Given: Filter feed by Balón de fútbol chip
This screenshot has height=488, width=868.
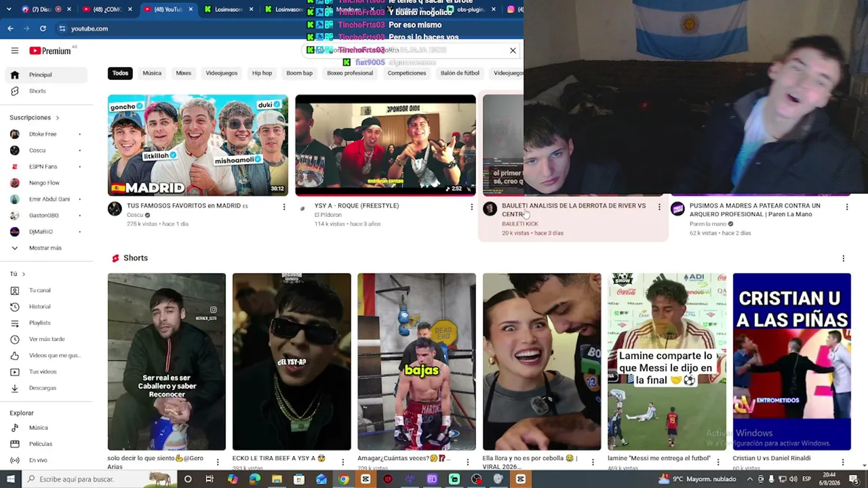Looking at the screenshot, I should [460, 73].
